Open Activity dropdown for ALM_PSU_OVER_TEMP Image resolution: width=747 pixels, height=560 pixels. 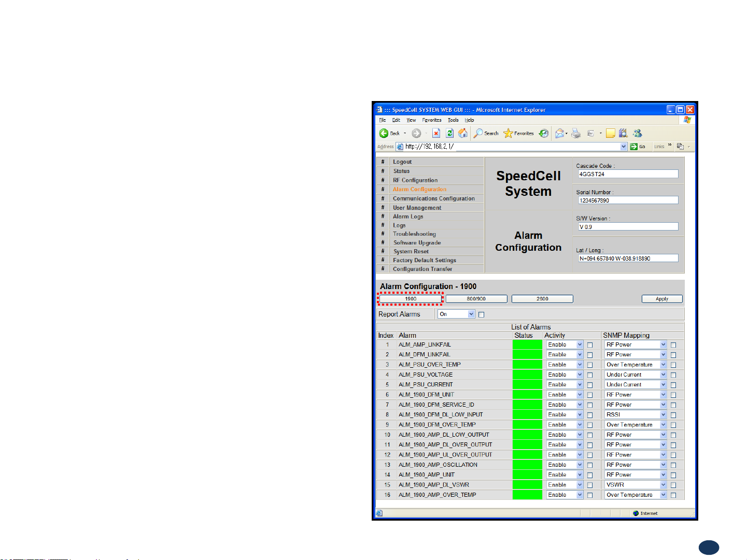click(x=565, y=365)
